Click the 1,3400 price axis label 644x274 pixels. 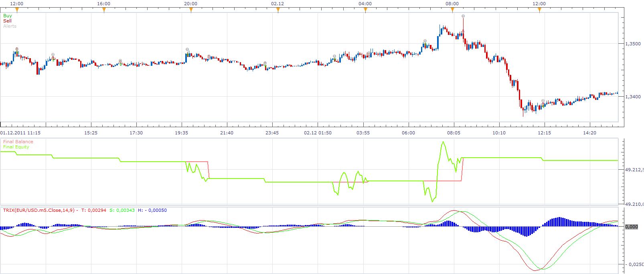pos(633,97)
